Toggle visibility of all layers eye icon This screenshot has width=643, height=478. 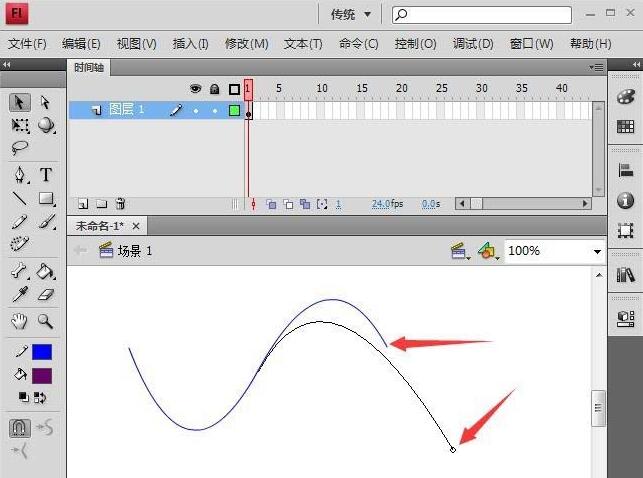[196, 89]
